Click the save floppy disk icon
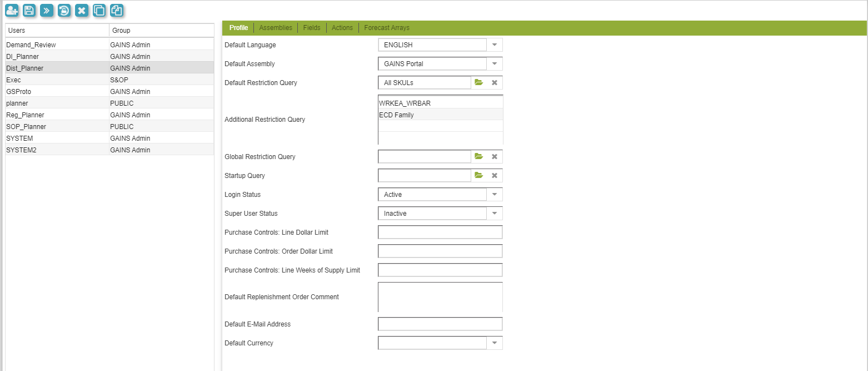This screenshot has width=868, height=371. point(29,10)
